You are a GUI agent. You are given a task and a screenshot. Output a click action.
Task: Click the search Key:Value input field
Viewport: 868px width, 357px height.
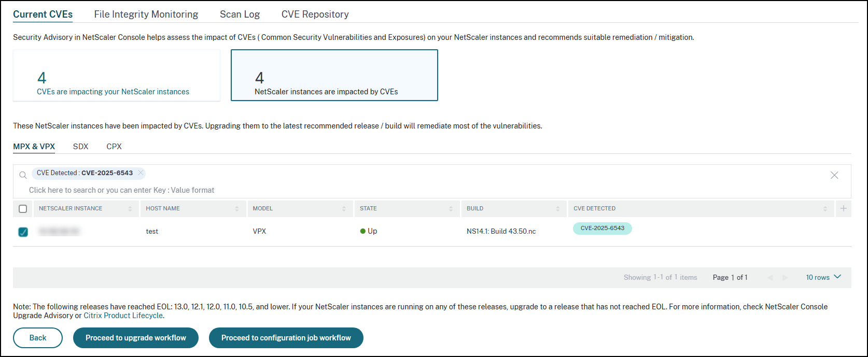pyautogui.click(x=121, y=190)
